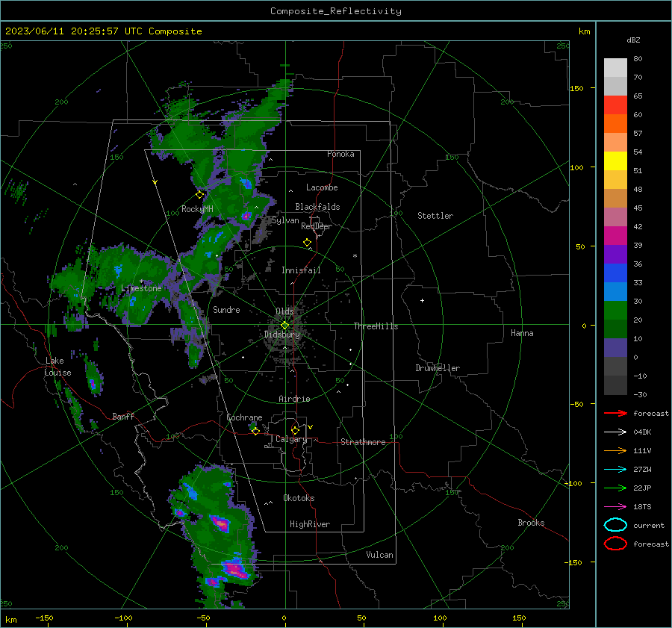
Task: Click the Strathmore label
Action: click(x=363, y=442)
